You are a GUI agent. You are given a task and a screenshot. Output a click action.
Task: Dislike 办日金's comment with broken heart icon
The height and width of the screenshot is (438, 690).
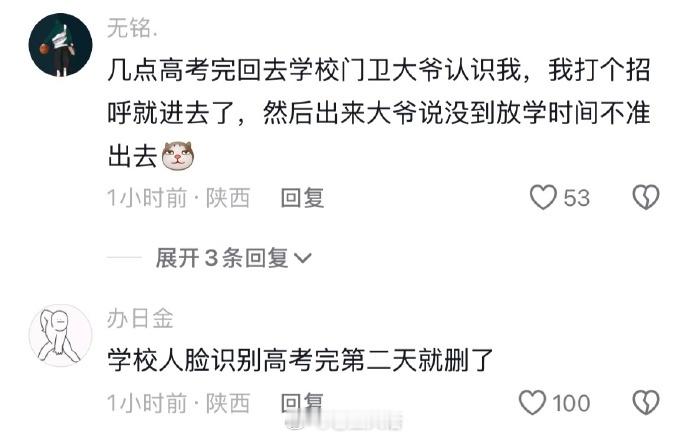tap(646, 403)
